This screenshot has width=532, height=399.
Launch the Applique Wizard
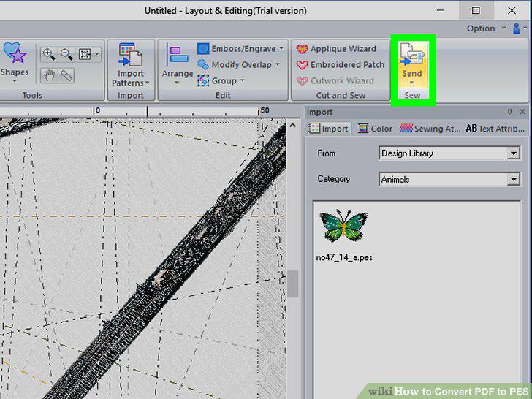tap(336, 49)
